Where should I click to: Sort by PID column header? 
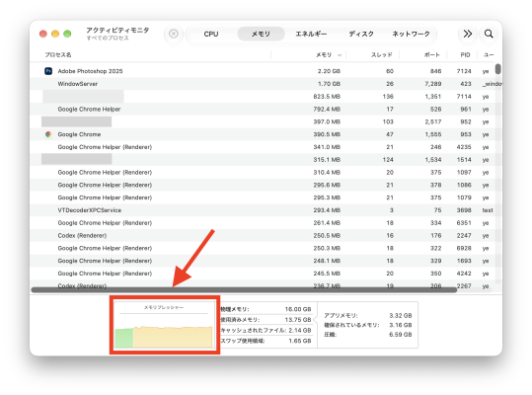(465, 54)
